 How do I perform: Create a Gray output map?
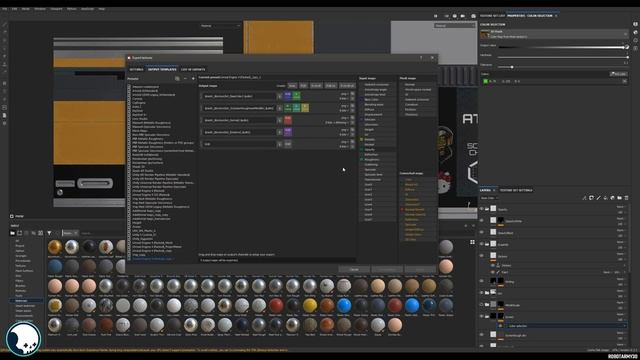tap(292, 86)
